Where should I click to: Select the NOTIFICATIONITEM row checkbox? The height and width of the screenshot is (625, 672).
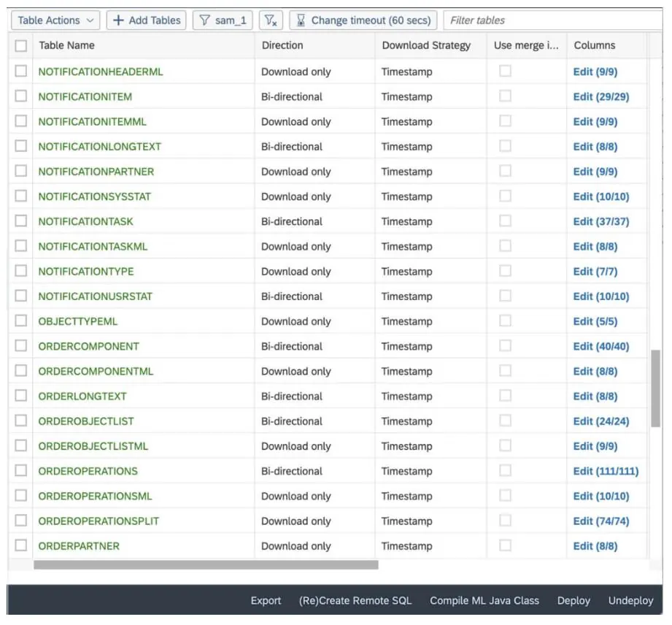21,96
